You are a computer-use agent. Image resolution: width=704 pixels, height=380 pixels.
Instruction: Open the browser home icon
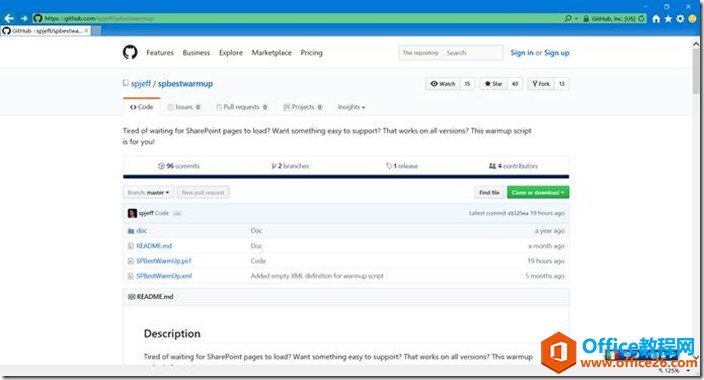tap(656, 18)
